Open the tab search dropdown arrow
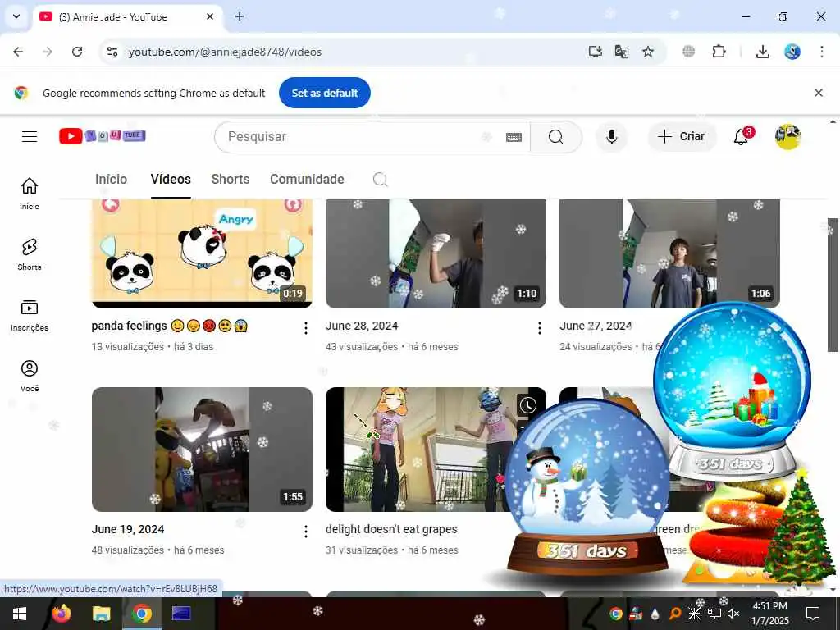This screenshot has height=630, width=840. click(16, 16)
